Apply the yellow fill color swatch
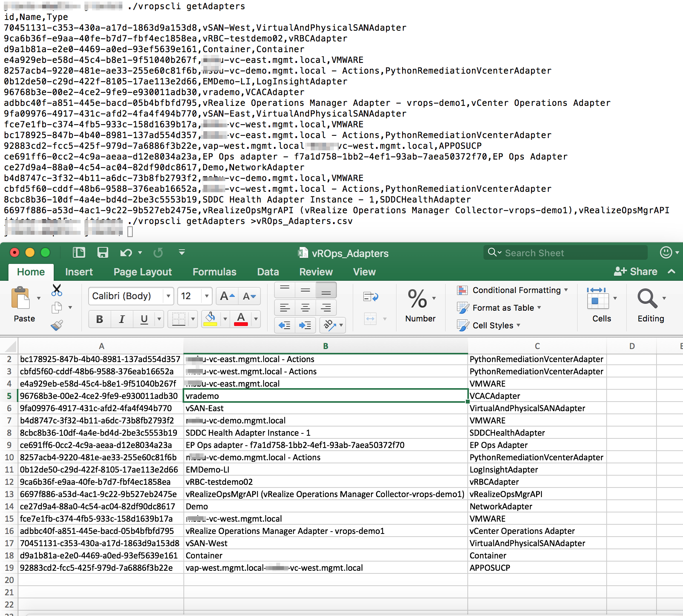The width and height of the screenshot is (683, 616). [210, 319]
